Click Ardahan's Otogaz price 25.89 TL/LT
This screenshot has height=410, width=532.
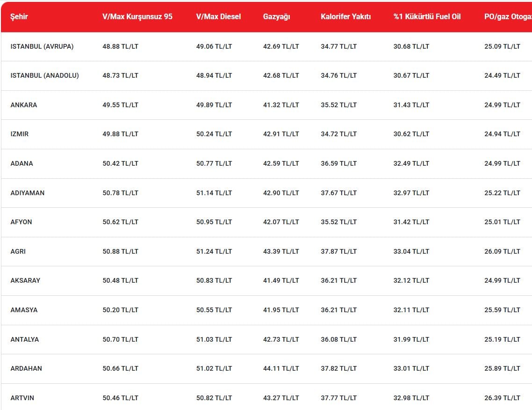[502, 368]
